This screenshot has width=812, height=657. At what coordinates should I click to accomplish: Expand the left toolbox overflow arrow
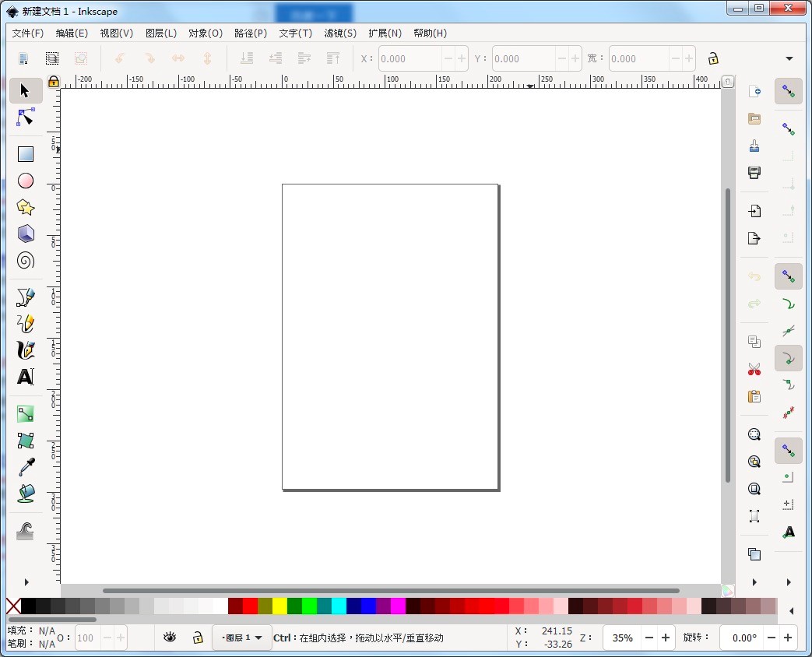[x=26, y=581]
